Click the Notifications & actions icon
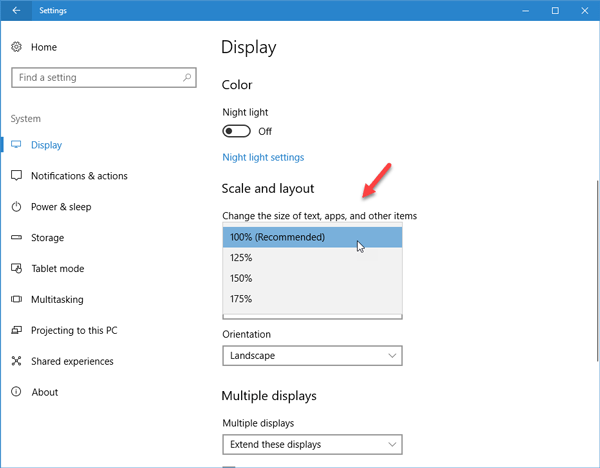600x468 pixels. pos(16,176)
